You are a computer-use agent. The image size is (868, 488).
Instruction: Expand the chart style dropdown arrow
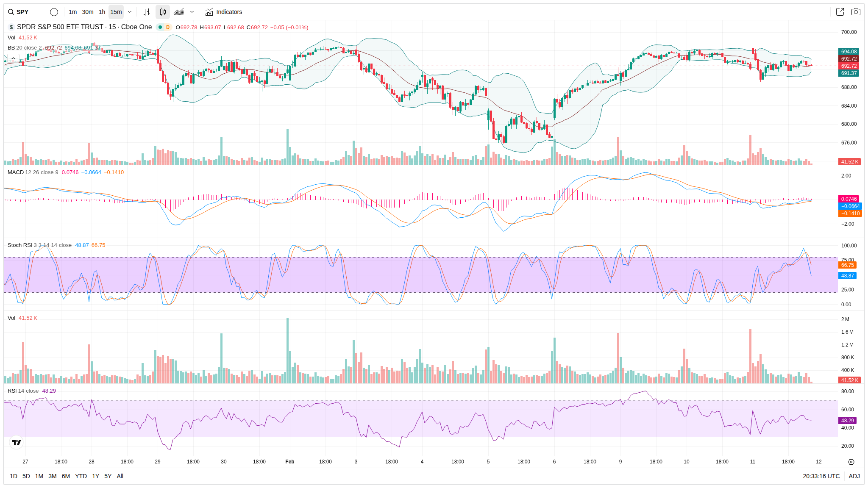pyautogui.click(x=192, y=12)
